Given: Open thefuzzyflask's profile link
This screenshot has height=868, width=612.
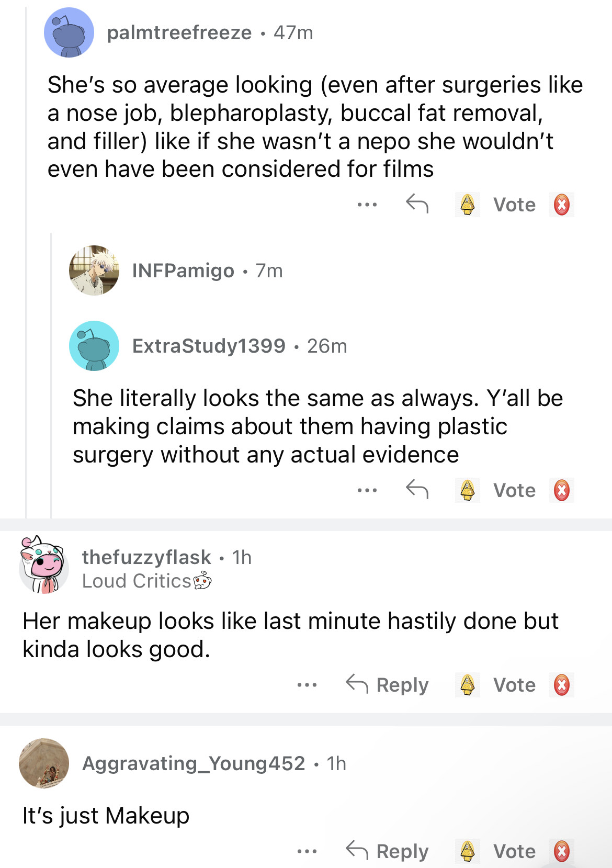Looking at the screenshot, I should [146, 557].
